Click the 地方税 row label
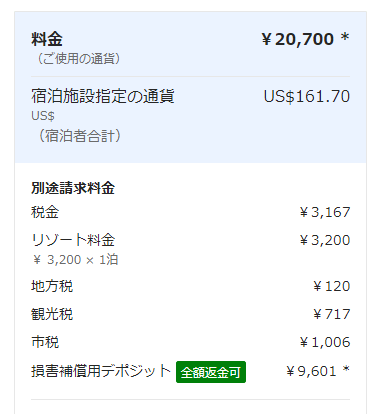The width and height of the screenshot is (381, 414). [52, 286]
